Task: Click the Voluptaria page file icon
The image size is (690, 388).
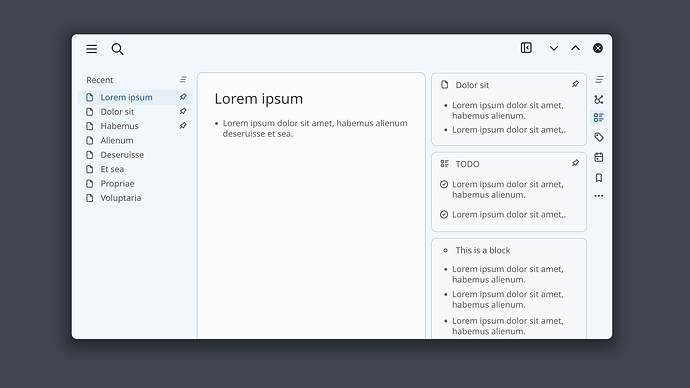Action: pyautogui.click(x=90, y=198)
